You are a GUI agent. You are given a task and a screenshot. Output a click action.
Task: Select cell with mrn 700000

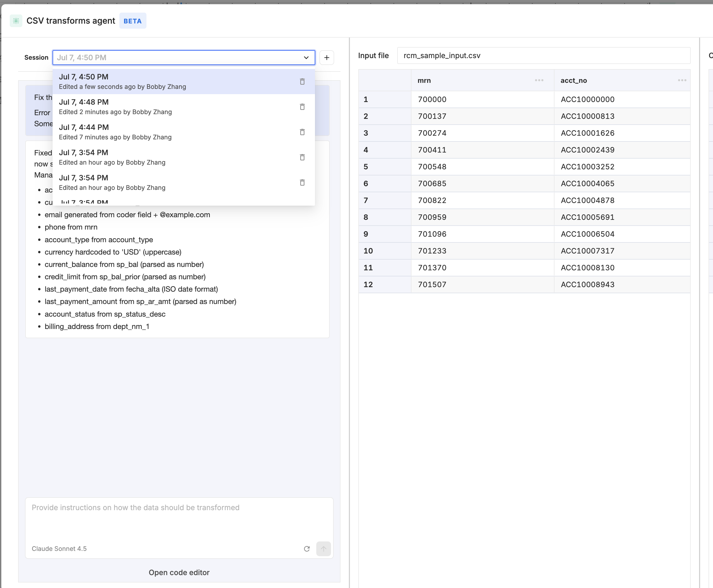[x=482, y=100]
